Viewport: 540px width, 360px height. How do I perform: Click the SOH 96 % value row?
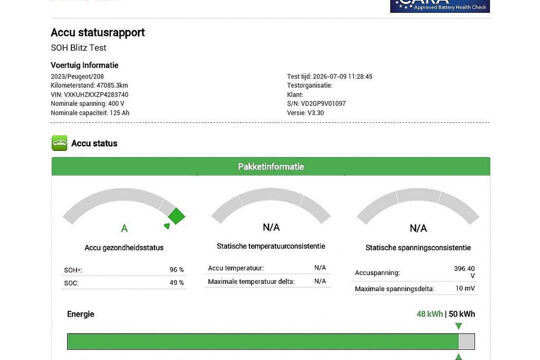tap(124, 270)
